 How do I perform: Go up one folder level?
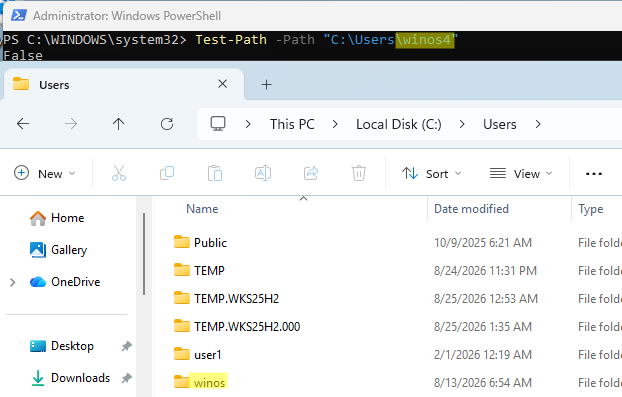(119, 124)
